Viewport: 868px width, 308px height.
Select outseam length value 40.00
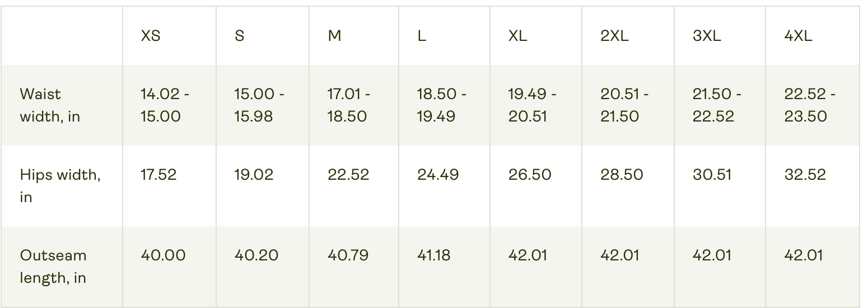pos(163,255)
